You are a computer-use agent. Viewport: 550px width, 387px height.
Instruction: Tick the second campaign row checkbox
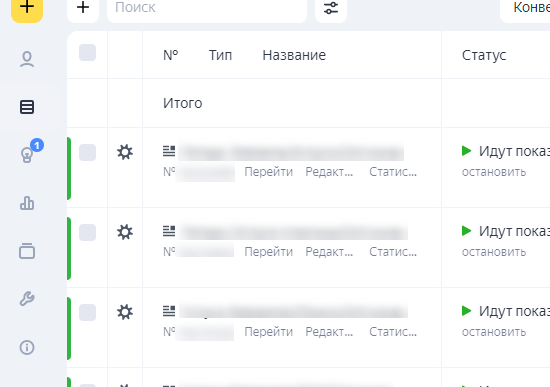pyautogui.click(x=87, y=232)
